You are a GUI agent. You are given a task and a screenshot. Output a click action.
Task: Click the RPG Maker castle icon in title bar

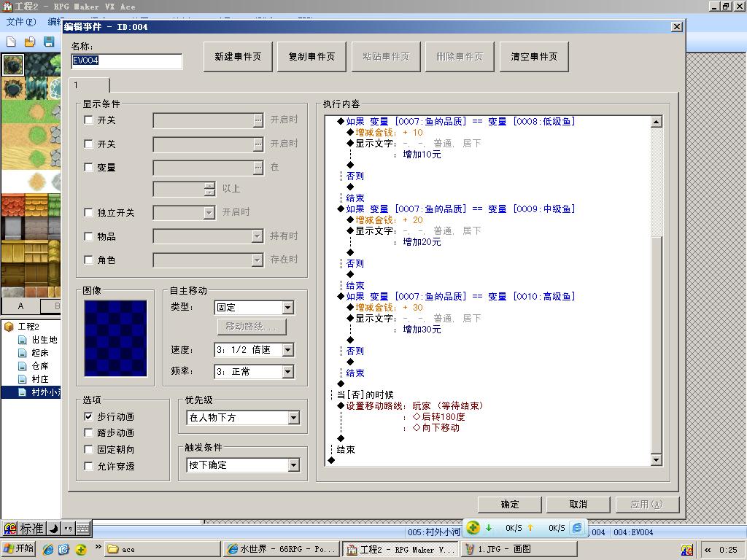pos(7,6)
